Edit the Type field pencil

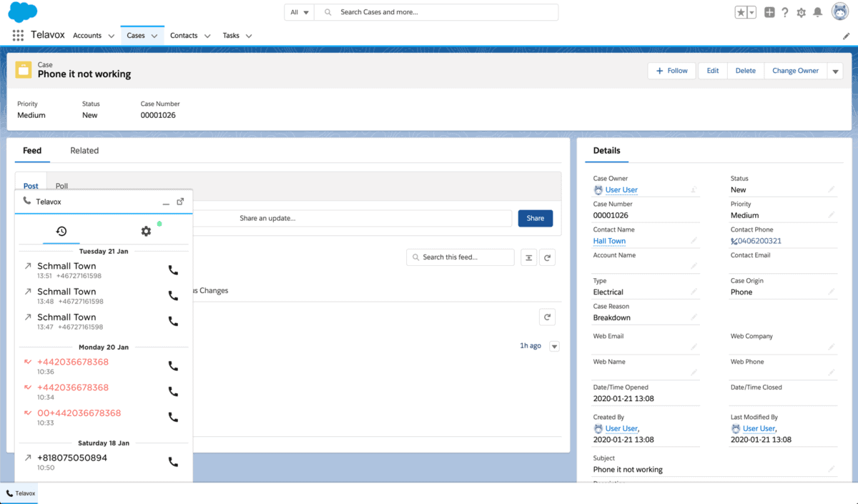(694, 292)
